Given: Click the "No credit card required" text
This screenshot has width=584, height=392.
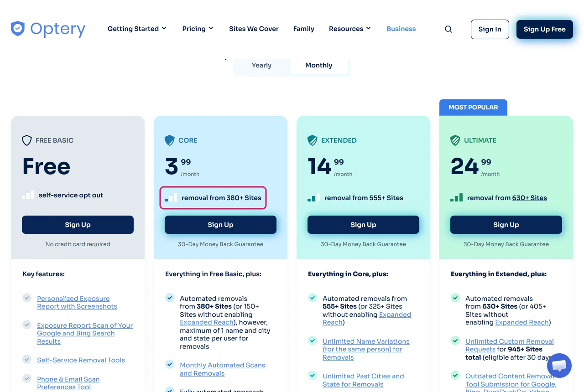Looking at the screenshot, I should (78, 244).
